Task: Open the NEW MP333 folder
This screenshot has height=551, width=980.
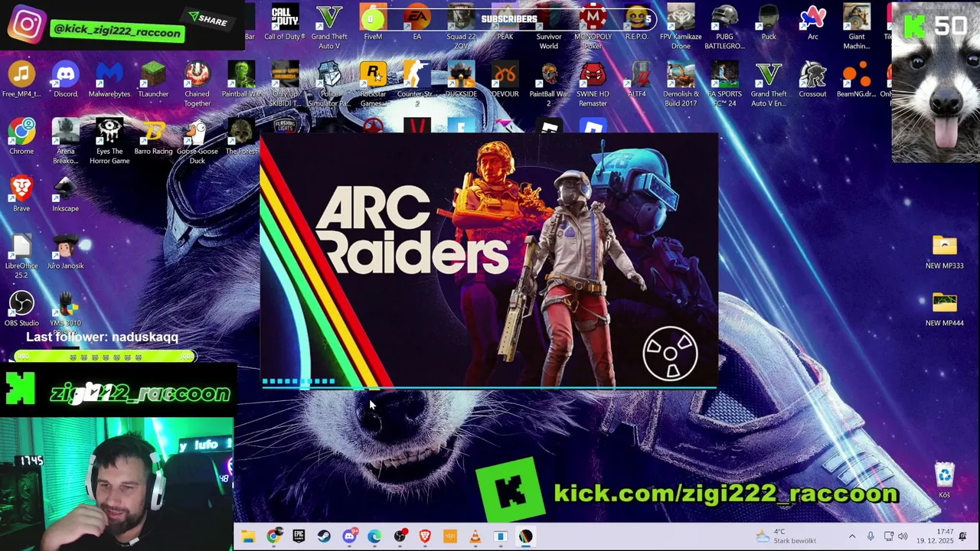Action: [945, 252]
